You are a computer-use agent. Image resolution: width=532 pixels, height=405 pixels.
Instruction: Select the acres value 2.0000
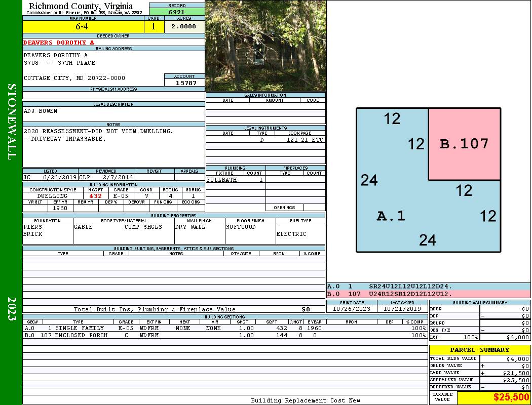[184, 27]
